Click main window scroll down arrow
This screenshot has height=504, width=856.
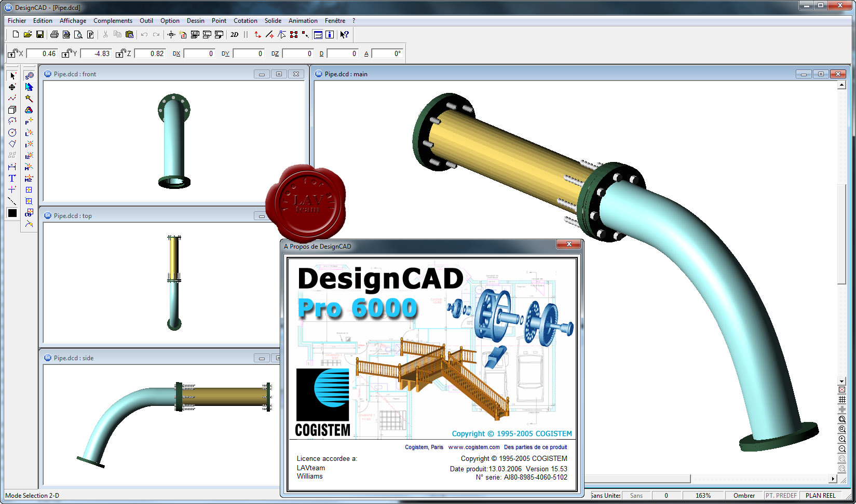[842, 382]
